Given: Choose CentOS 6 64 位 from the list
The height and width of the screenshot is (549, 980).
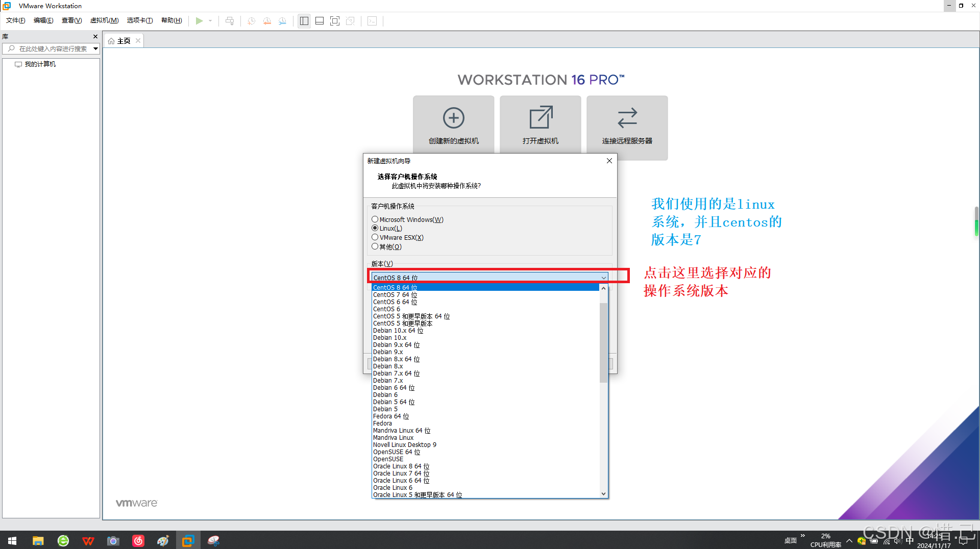Looking at the screenshot, I should (x=485, y=302).
